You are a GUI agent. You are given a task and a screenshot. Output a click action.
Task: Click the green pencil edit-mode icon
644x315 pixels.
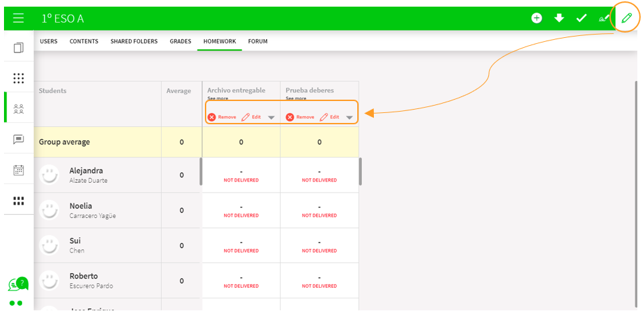[626, 18]
